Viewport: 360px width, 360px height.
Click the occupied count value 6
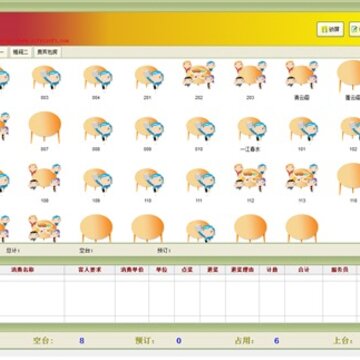click(276, 341)
